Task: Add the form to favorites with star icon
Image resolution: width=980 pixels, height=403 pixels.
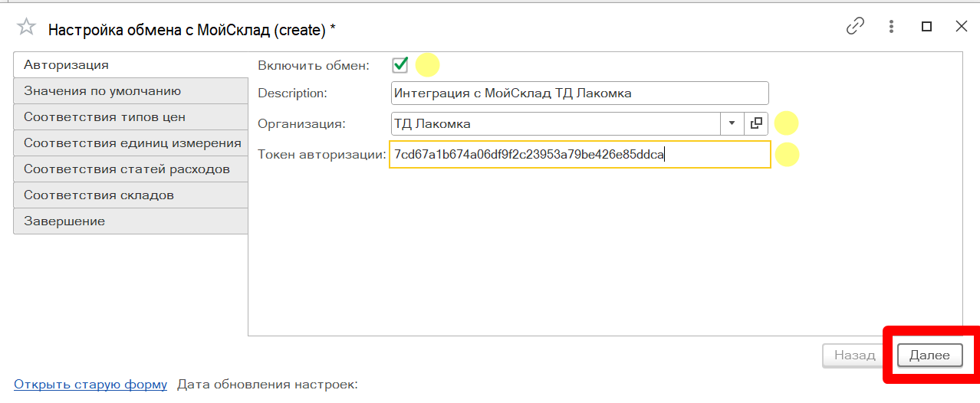Action: click(26, 28)
